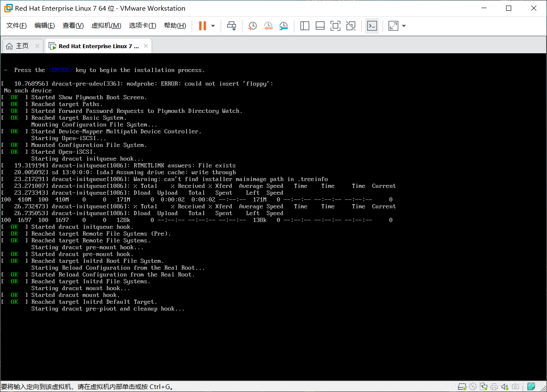Click the 'No such device' console line

click(x=28, y=90)
